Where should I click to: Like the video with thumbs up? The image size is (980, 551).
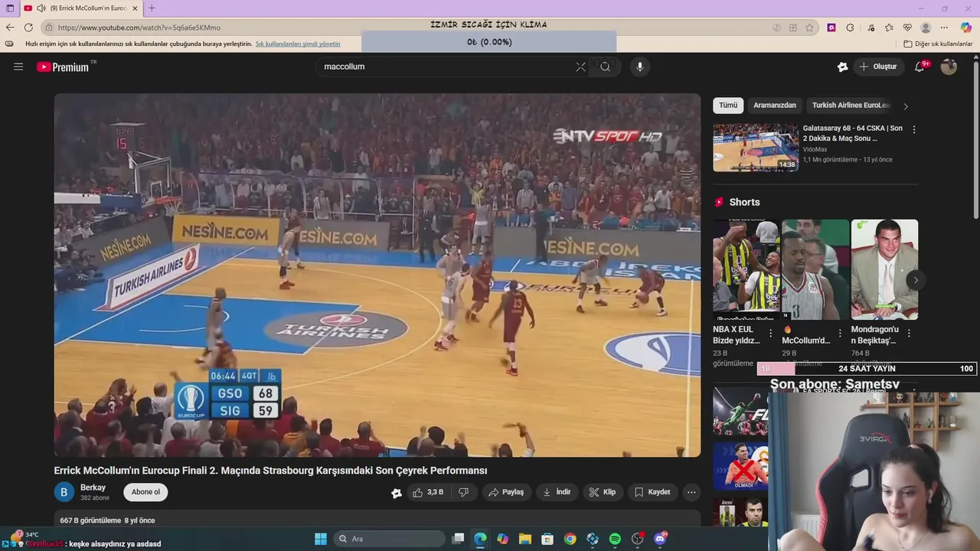click(429, 492)
